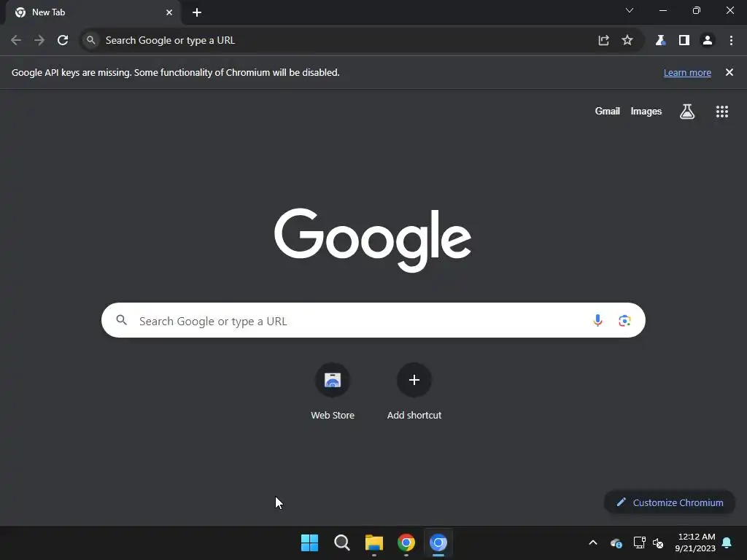This screenshot has width=747, height=560.
Task: Click the search magnifier in Google search box
Action: tap(122, 321)
